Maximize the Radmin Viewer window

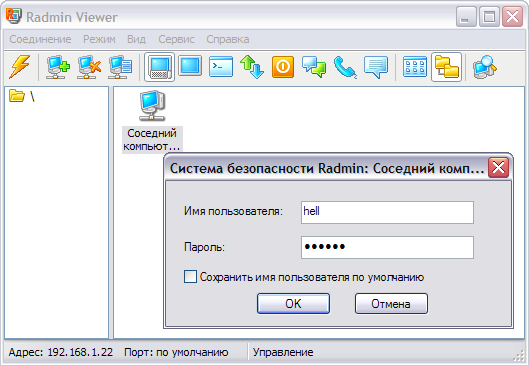[x=489, y=17]
